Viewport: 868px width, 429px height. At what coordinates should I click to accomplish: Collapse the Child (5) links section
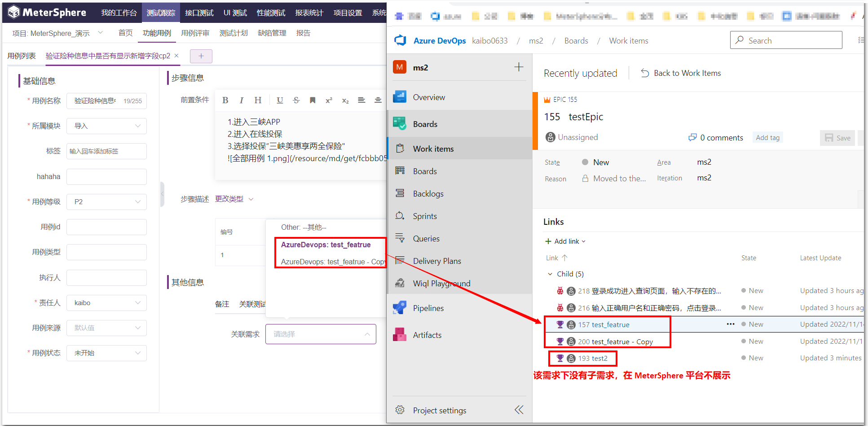click(550, 274)
